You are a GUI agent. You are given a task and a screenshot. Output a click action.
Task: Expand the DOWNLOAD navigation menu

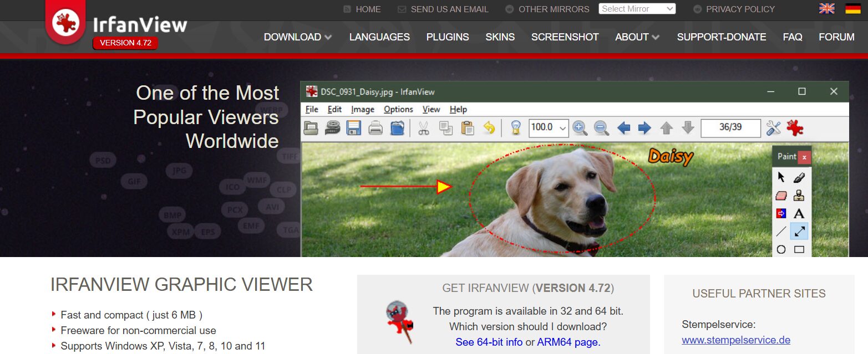pos(298,37)
